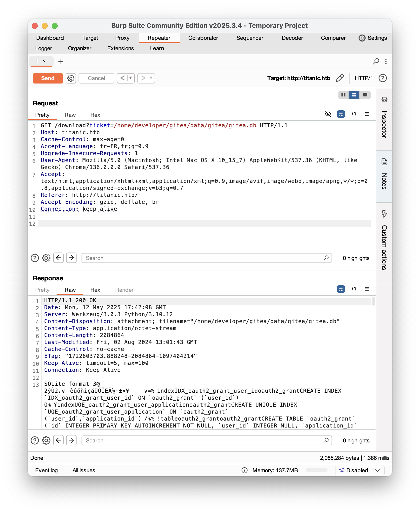Image resolution: width=420 pixels, height=513 pixels.
Task: Open Request search settings gear
Action: 46,258
